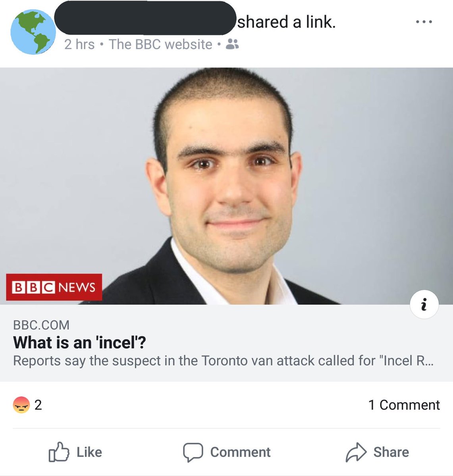The height and width of the screenshot is (476, 453).
Task: Click the 'Share' button label
Action: [391, 452]
